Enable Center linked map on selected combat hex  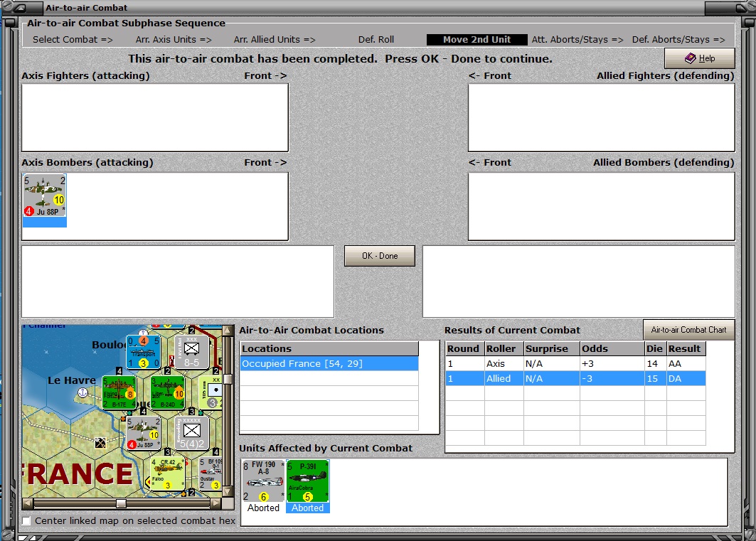(26, 521)
